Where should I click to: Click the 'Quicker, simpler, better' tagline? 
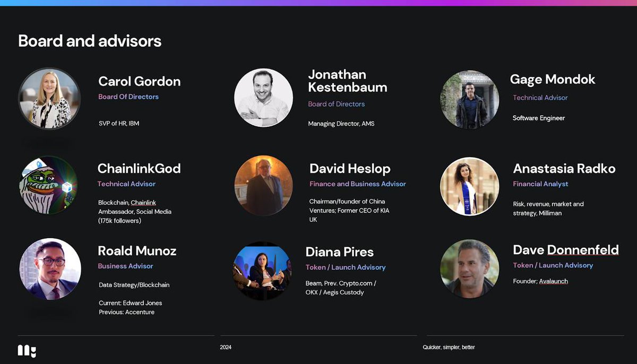449,348
